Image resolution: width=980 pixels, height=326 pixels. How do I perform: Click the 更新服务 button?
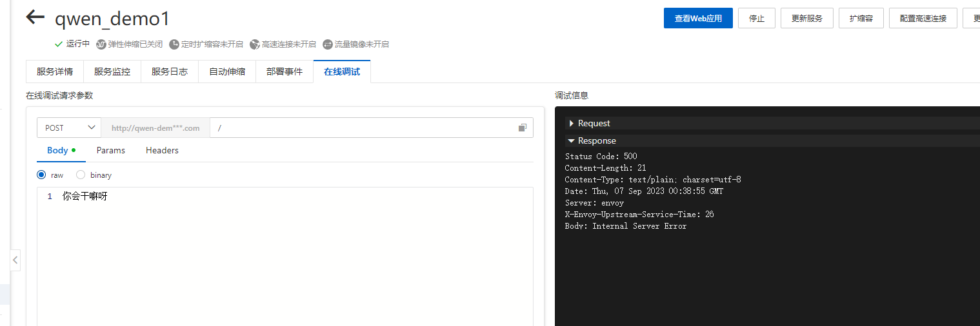807,18
